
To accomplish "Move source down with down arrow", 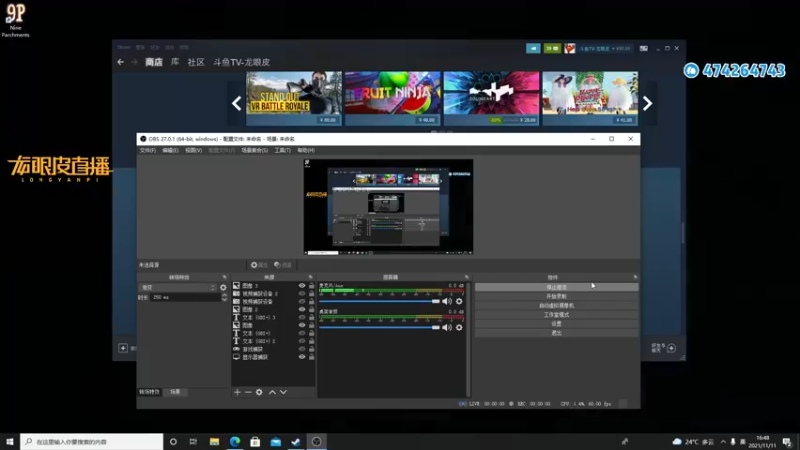I will click(x=283, y=392).
